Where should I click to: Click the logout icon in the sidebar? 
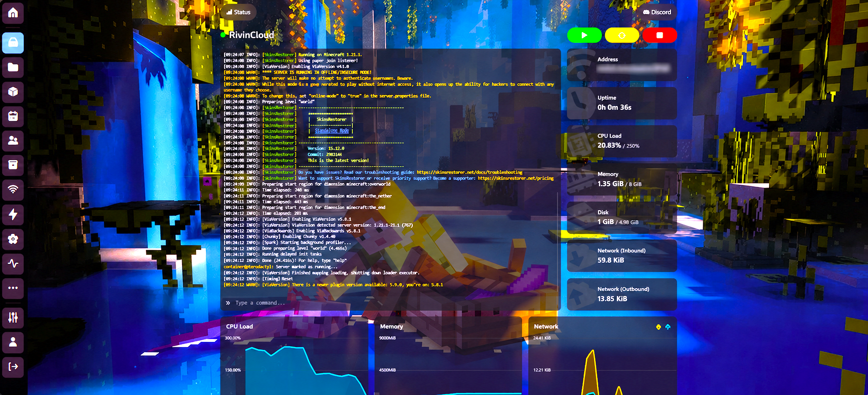[13, 367]
